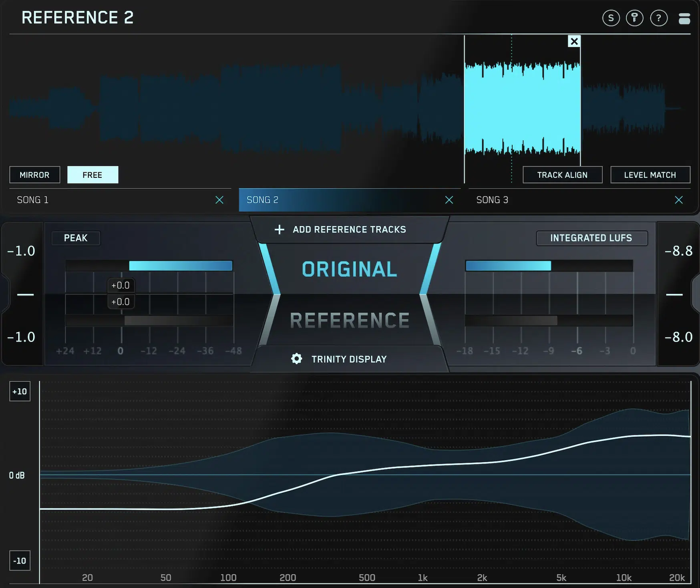The width and height of the screenshot is (700, 588).
Task: Open the PEAK meter mode dropdown
Action: tap(76, 238)
